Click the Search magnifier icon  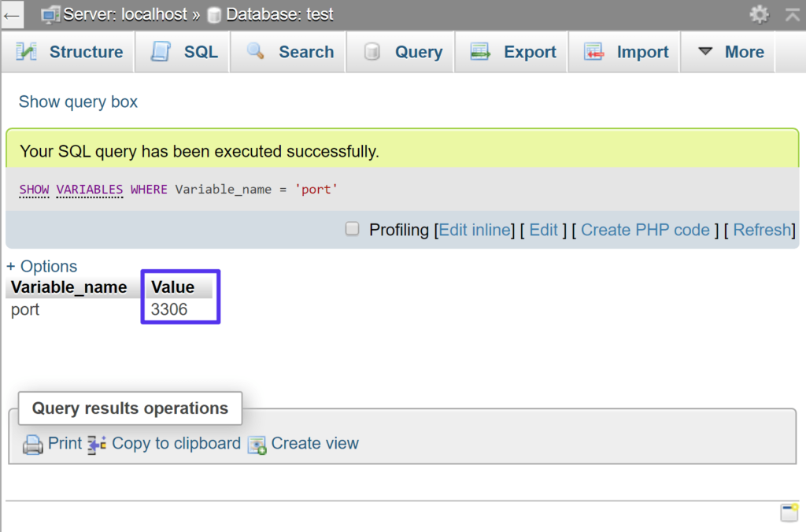coord(255,51)
